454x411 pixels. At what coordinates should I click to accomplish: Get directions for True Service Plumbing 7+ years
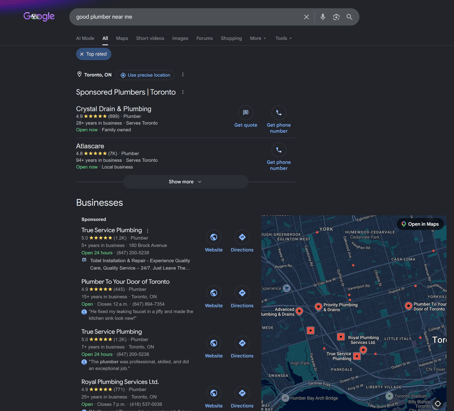[x=242, y=348]
